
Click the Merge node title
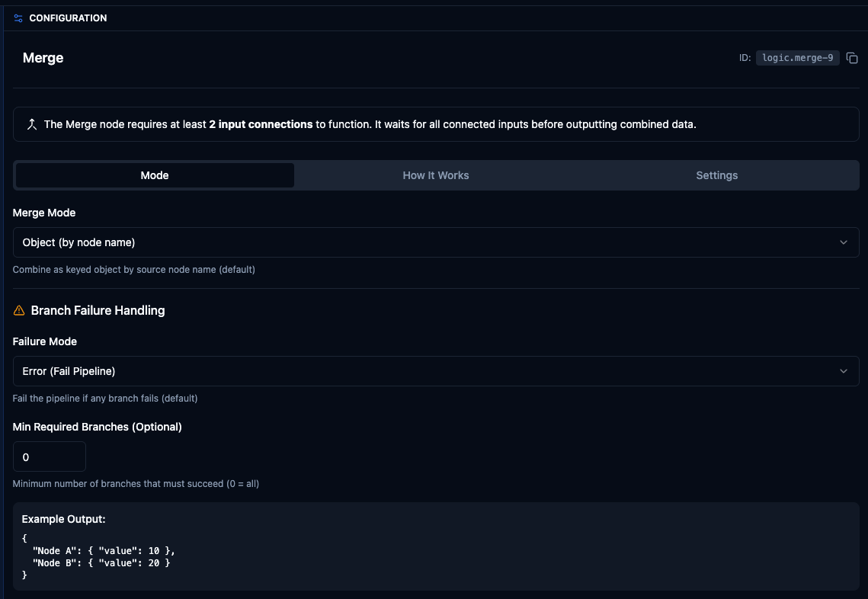click(x=43, y=58)
